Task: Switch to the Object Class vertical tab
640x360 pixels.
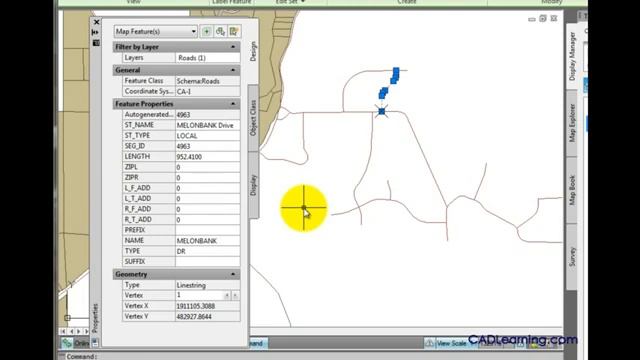Action: (x=253, y=118)
